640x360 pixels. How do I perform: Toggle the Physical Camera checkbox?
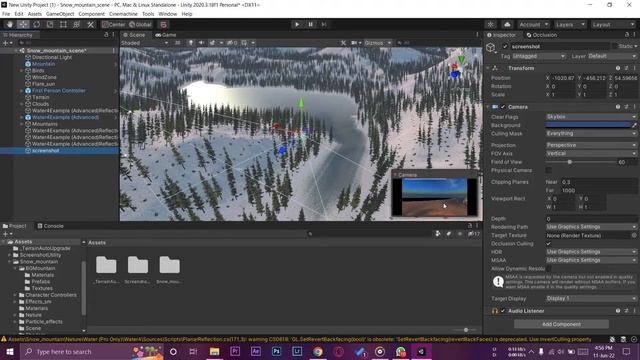(549, 170)
